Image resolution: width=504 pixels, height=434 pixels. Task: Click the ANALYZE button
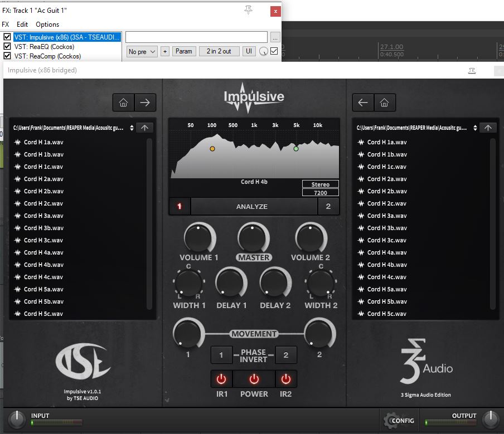tap(254, 206)
